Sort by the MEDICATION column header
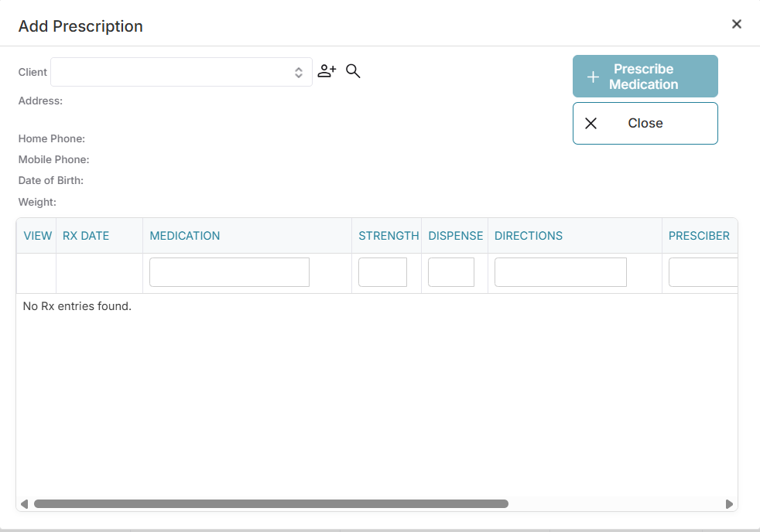Screen dimensions: 760x532 coord(185,236)
